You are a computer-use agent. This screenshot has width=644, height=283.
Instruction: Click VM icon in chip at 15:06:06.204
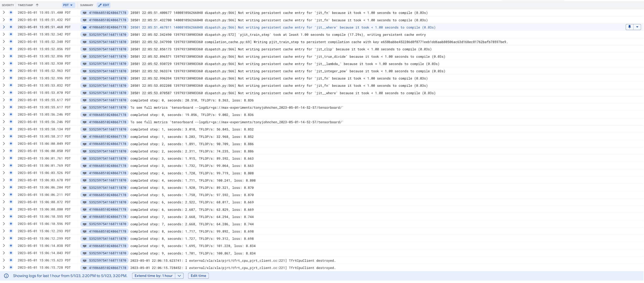coord(85,188)
